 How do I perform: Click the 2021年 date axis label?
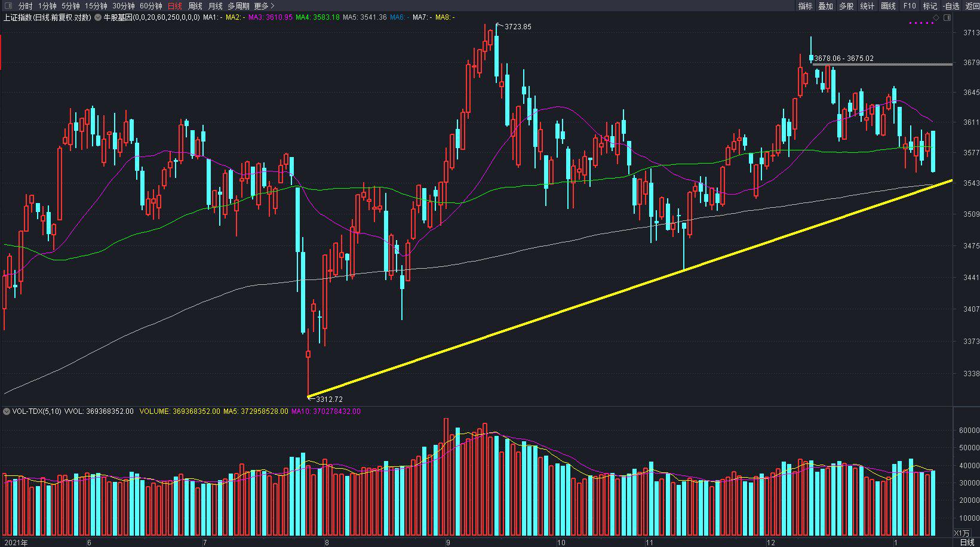[16, 542]
